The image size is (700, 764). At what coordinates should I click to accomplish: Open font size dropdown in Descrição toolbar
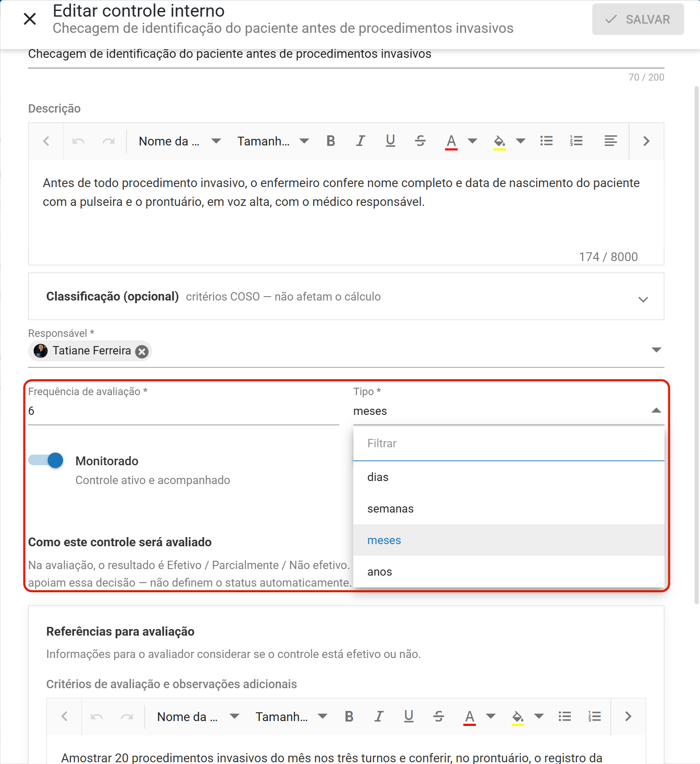[x=273, y=141]
